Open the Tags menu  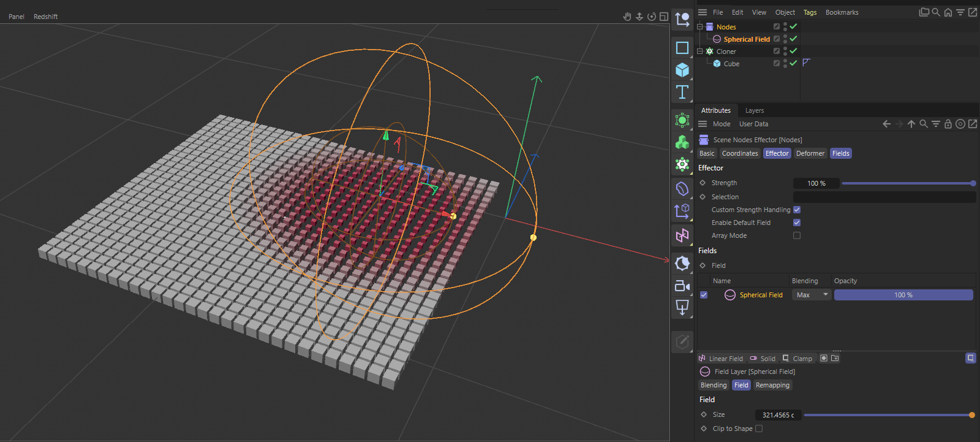[x=810, y=12]
